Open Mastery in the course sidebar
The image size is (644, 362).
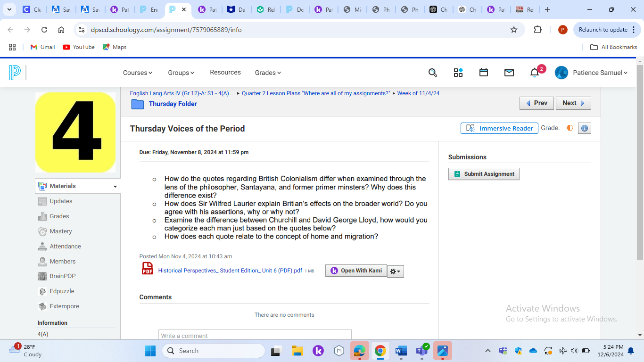pyautogui.click(x=61, y=231)
